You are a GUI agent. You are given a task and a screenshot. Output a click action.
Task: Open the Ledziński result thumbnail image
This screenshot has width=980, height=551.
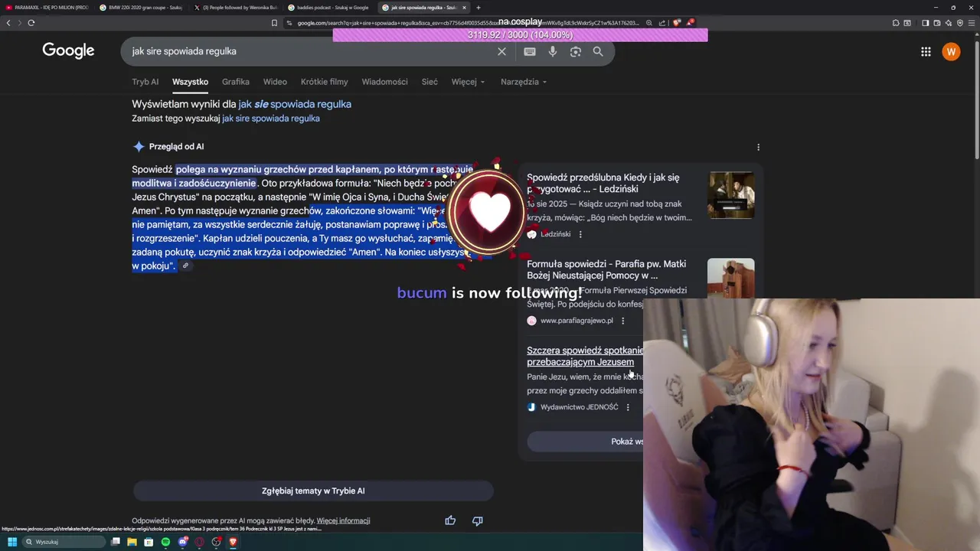(x=731, y=194)
